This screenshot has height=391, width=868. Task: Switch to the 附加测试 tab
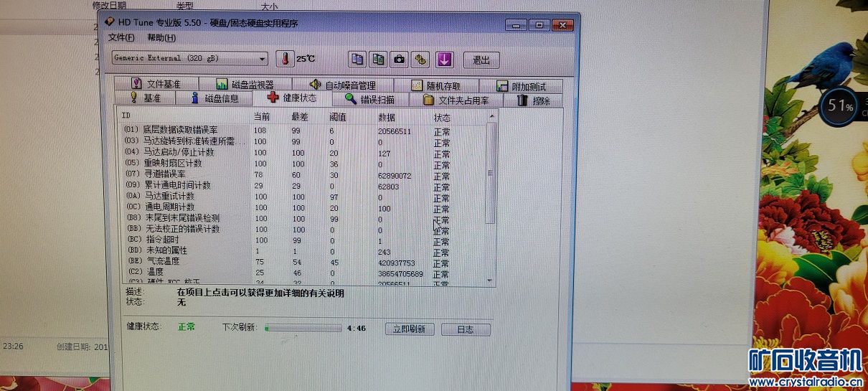point(522,85)
